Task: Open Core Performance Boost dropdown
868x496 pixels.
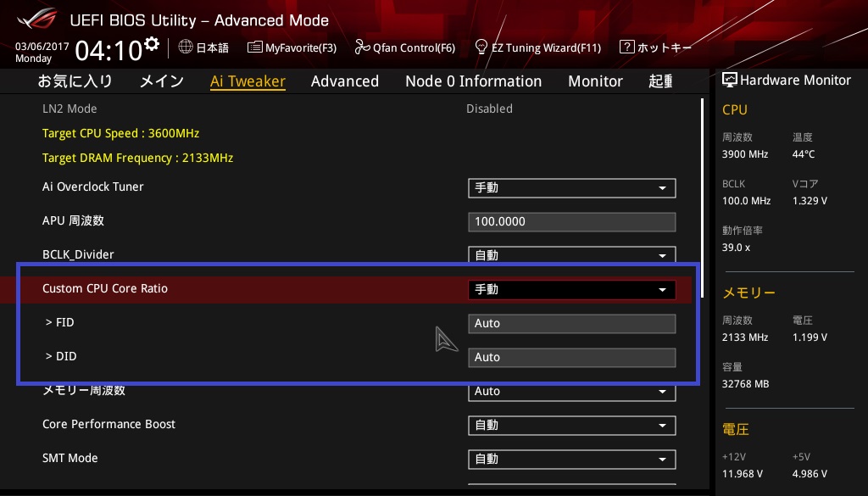Action: (572, 425)
